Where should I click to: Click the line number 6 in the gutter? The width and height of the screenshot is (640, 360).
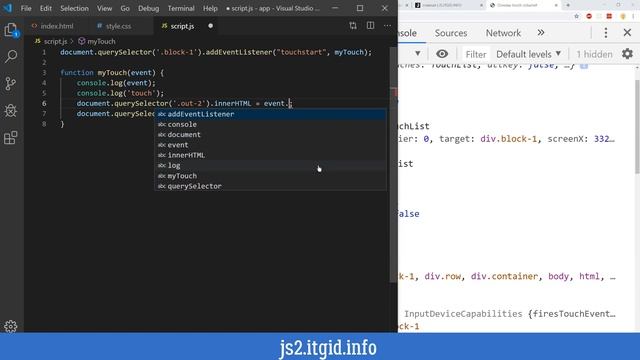click(x=44, y=103)
